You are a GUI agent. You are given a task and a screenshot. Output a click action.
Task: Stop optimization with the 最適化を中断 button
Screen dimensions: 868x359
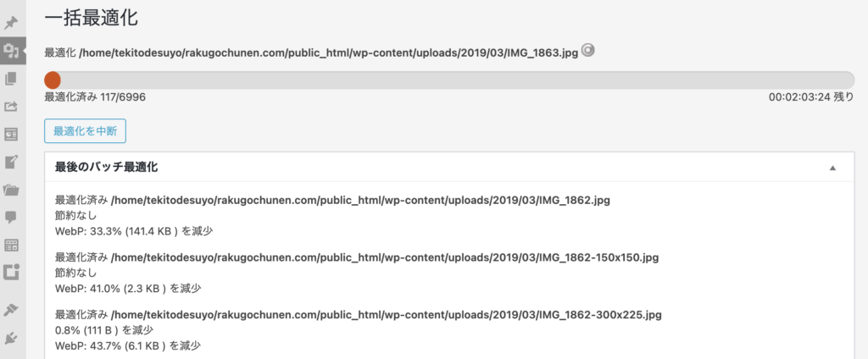[86, 131]
